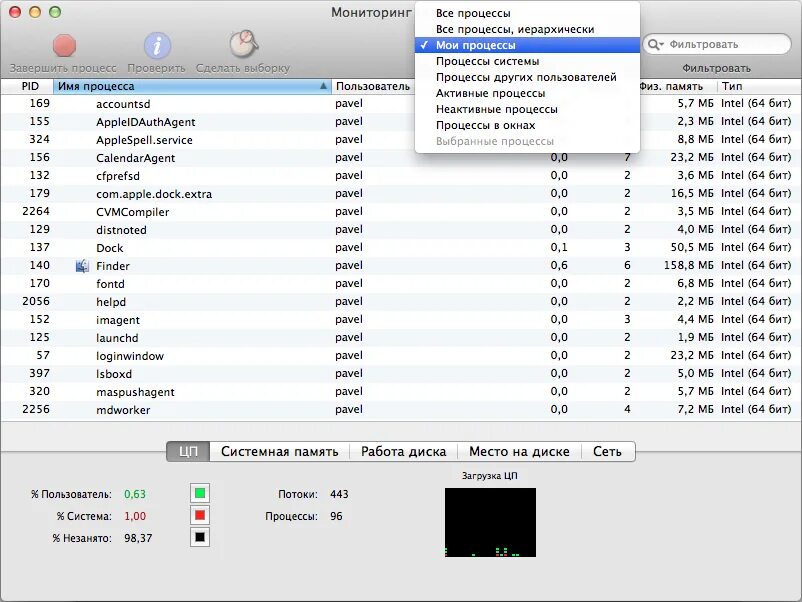Select the CalendarAgent process
802x602 pixels.
[x=401, y=158]
